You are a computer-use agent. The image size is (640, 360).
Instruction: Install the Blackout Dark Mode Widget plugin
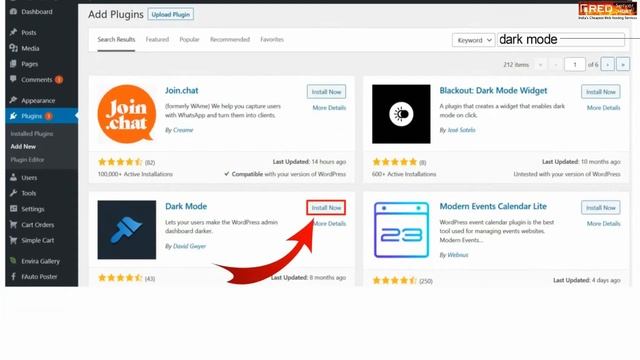click(600, 92)
